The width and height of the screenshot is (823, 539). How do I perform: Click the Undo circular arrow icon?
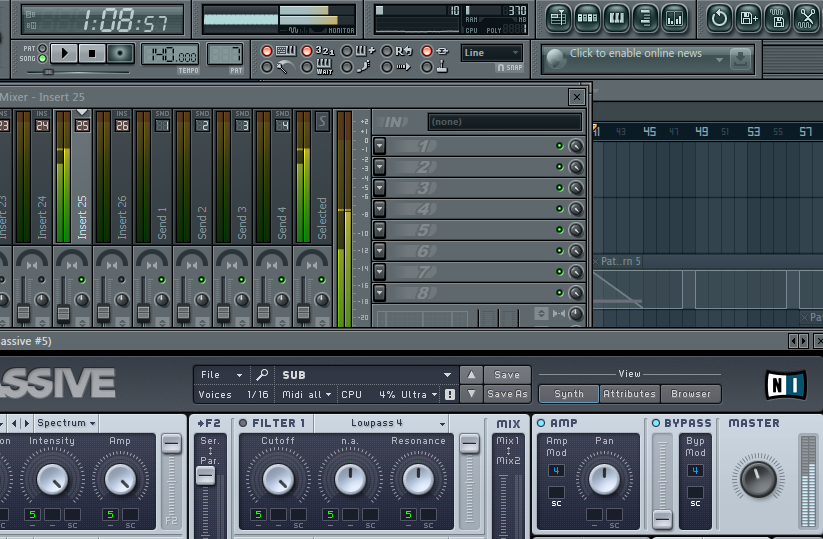pyautogui.click(x=719, y=18)
